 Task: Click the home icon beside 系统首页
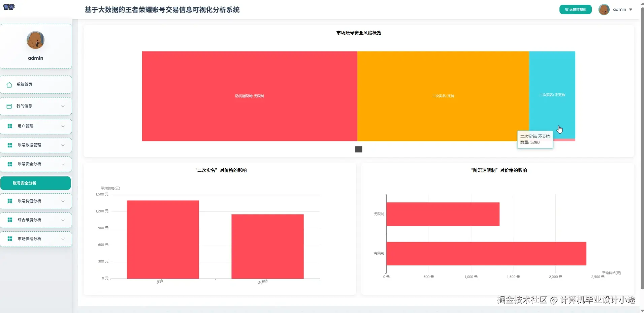coord(9,85)
